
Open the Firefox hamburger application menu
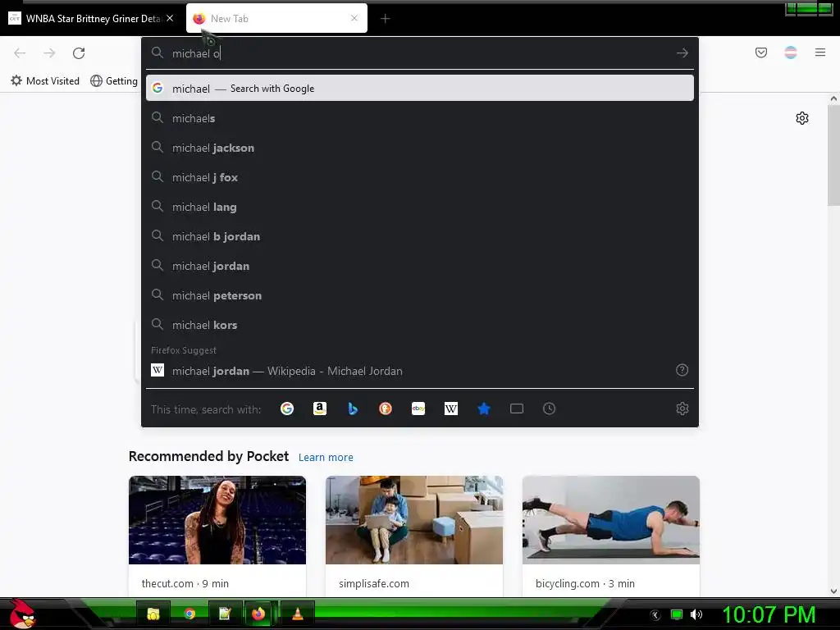[820, 52]
